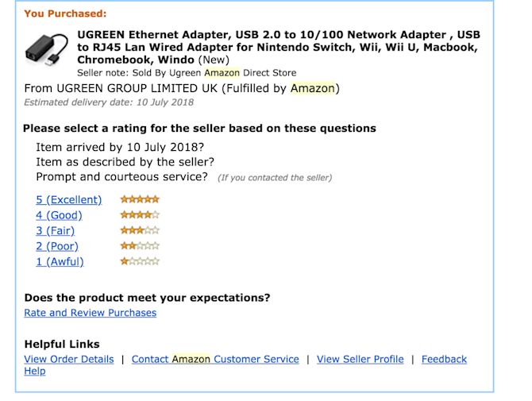The image size is (532, 401).
Task: Open View Seller Profile link
Action: coord(360,359)
